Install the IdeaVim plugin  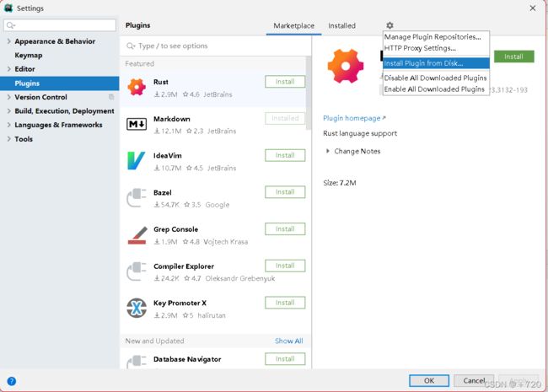[x=285, y=155]
